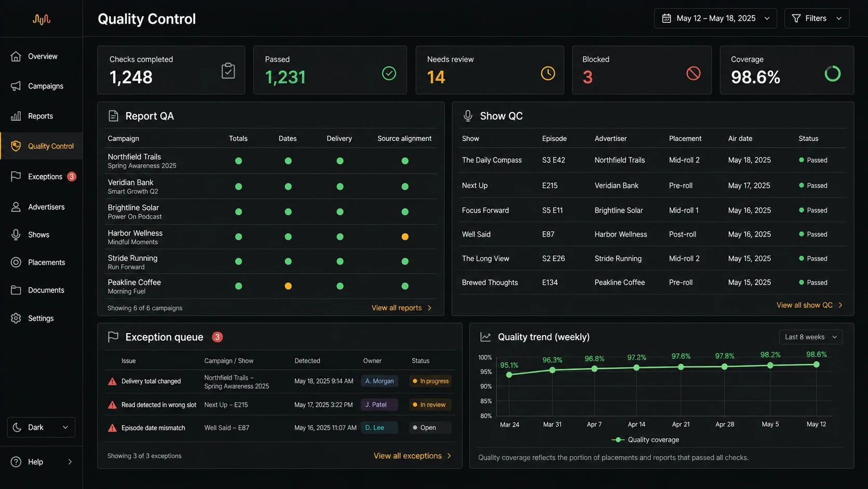Click the Reports bar chart icon
The width and height of the screenshot is (868, 489).
(16, 116)
